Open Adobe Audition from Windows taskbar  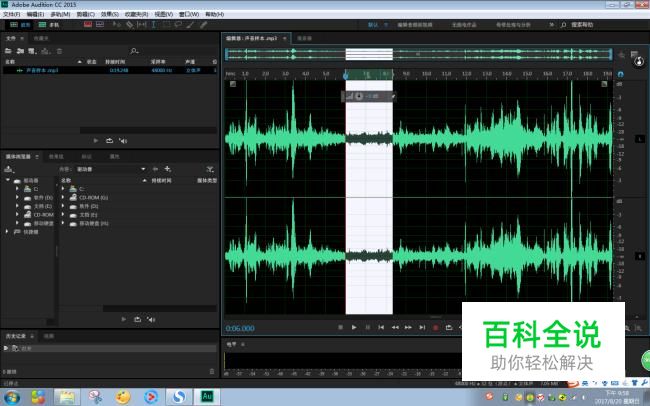pos(207,397)
